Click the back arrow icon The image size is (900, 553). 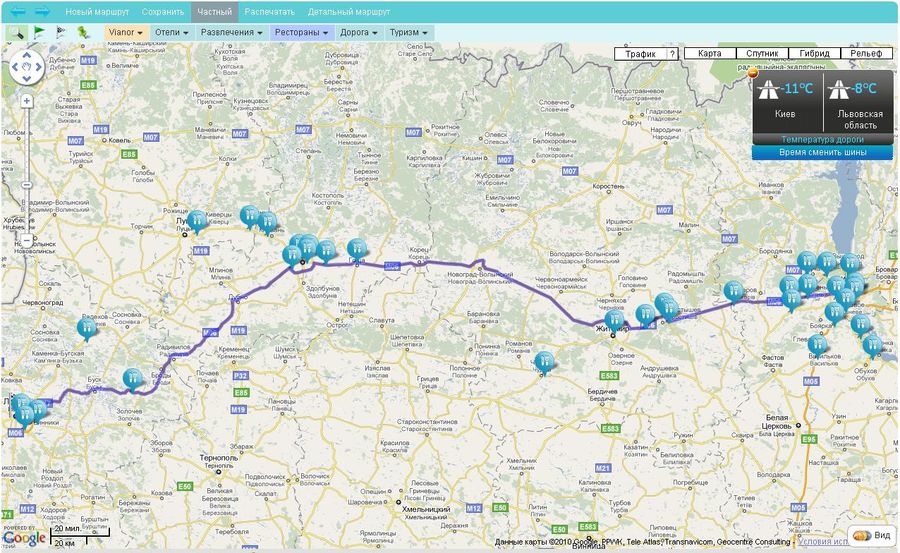click(x=18, y=12)
